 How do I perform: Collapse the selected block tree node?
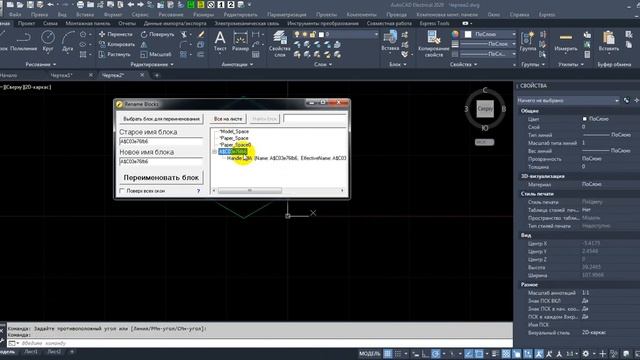pos(214,151)
